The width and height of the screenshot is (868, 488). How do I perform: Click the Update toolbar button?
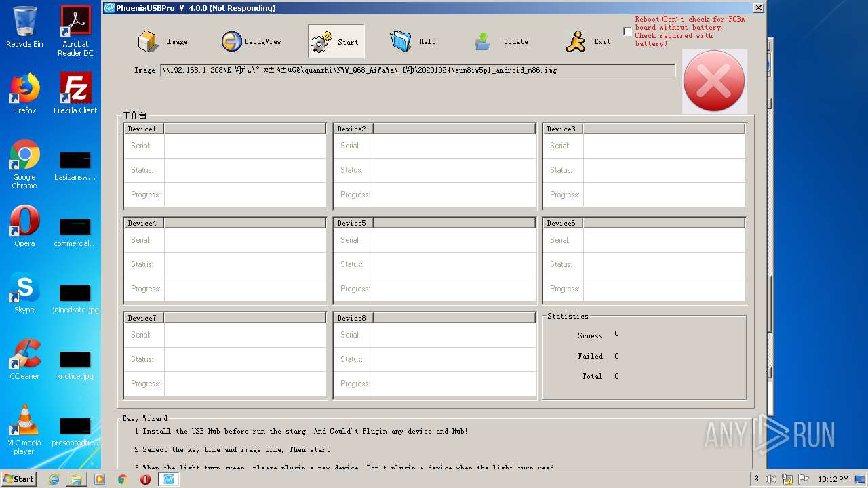501,41
